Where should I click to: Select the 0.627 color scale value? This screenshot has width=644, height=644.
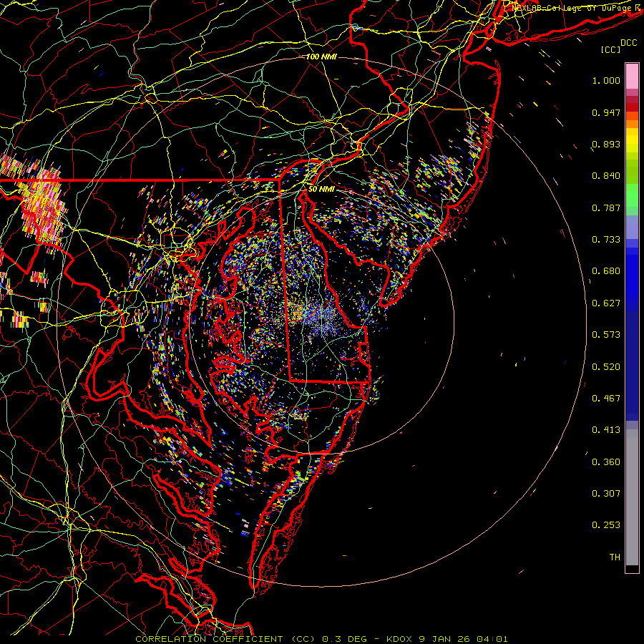[606, 303]
